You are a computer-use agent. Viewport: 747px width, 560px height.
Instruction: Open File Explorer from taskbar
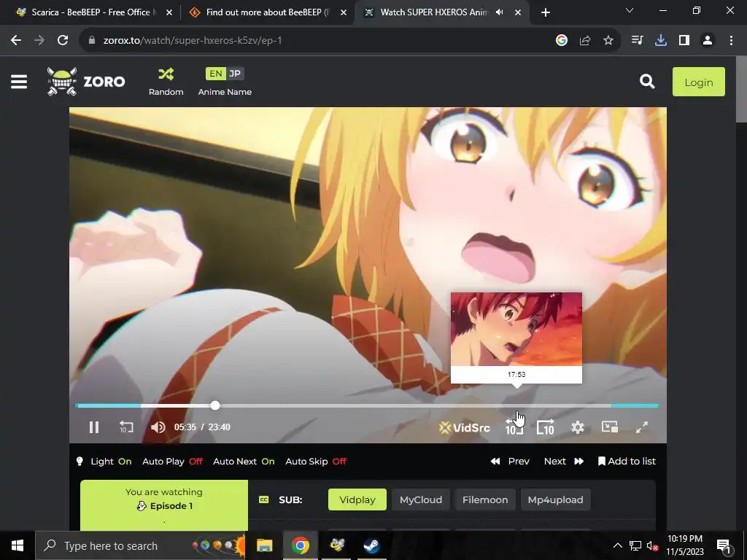(x=264, y=545)
